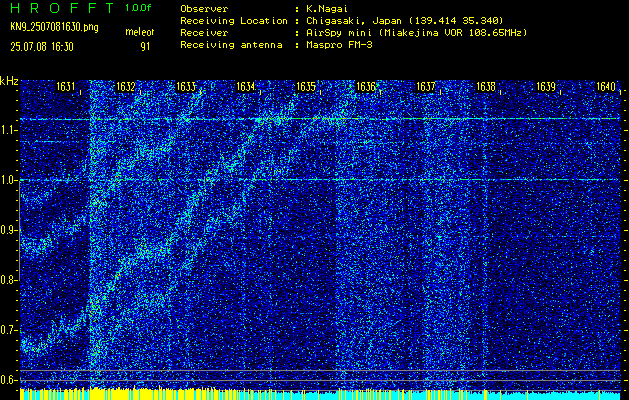The width and height of the screenshot is (629, 400).
Task: Click the 1633 time marker
Action: click(x=186, y=86)
